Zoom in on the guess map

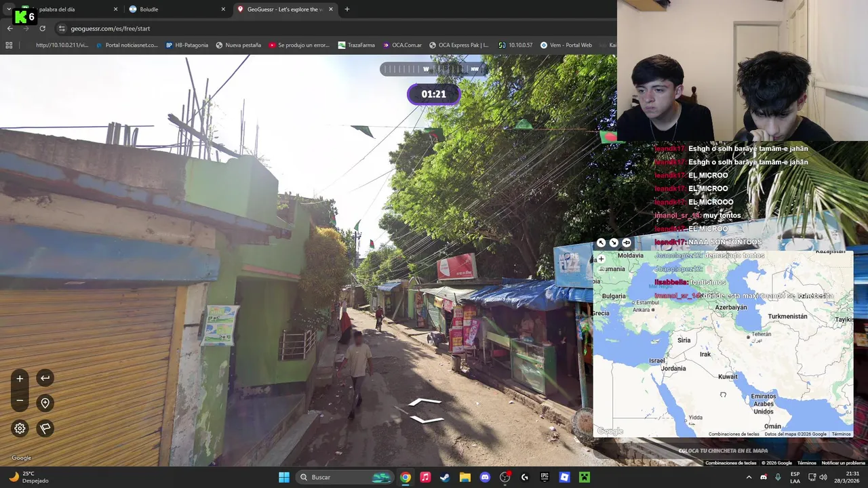point(601,259)
